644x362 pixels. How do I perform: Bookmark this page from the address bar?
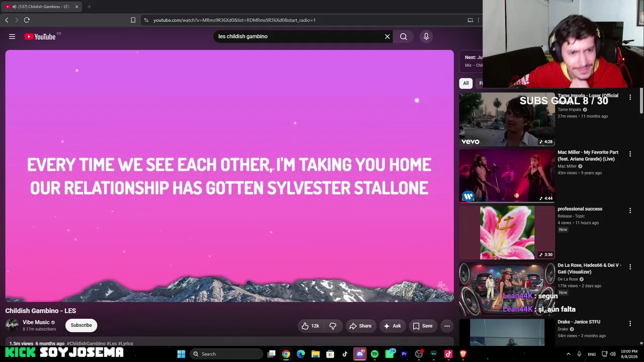click(x=133, y=20)
